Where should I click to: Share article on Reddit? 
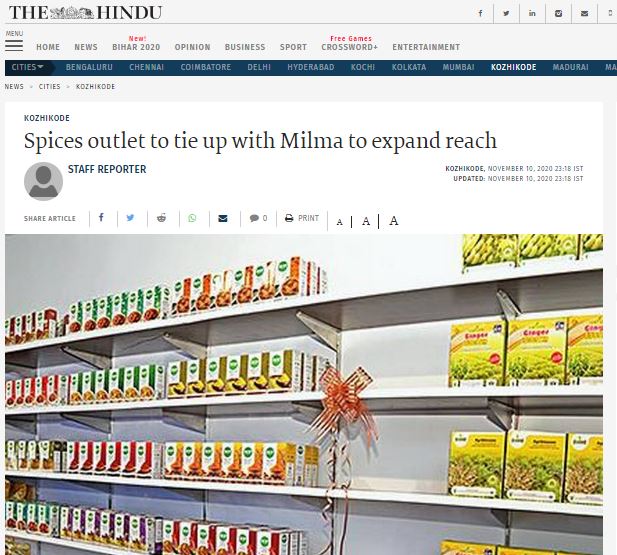[x=161, y=218]
